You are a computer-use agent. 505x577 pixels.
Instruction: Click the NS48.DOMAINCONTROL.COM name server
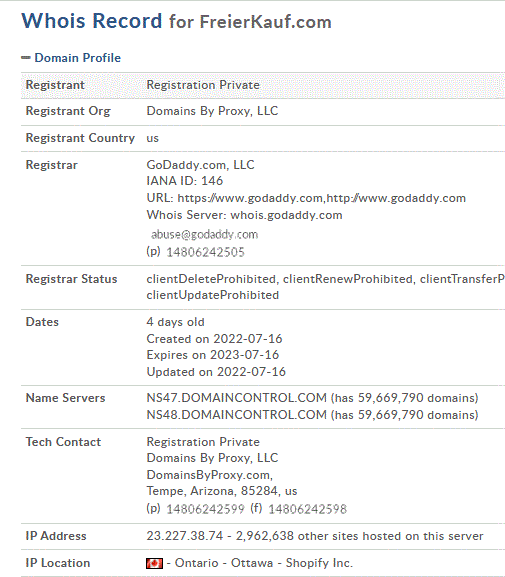237,415
